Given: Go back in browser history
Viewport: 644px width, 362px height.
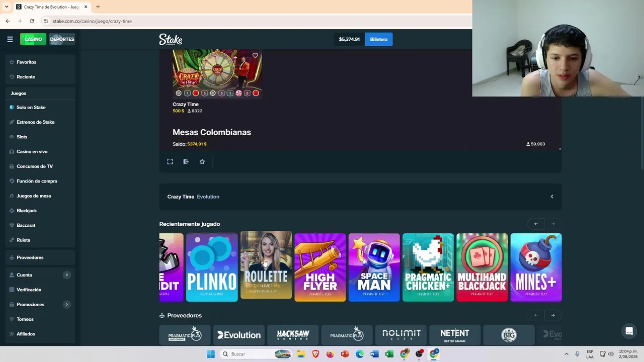Looking at the screenshot, I should 8,21.
